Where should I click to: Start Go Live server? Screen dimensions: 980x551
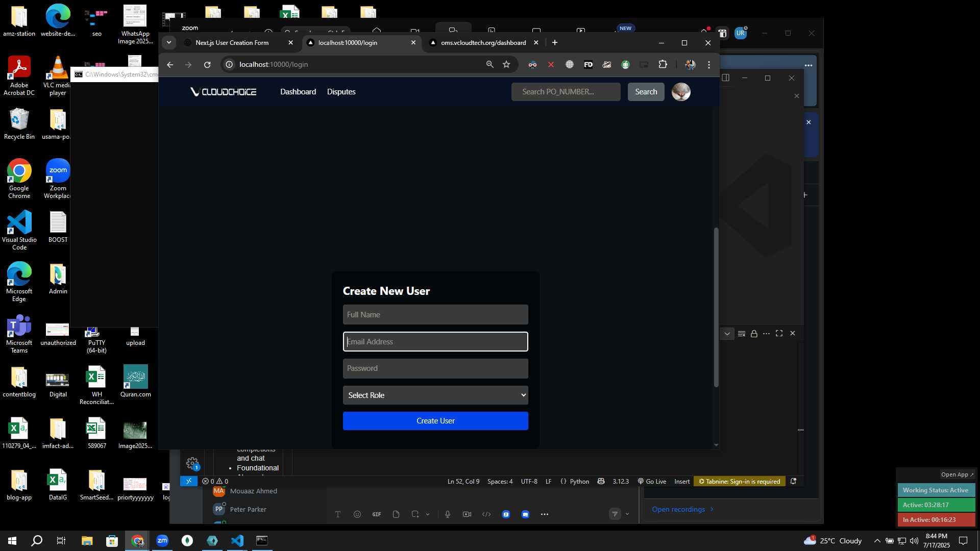(x=652, y=481)
